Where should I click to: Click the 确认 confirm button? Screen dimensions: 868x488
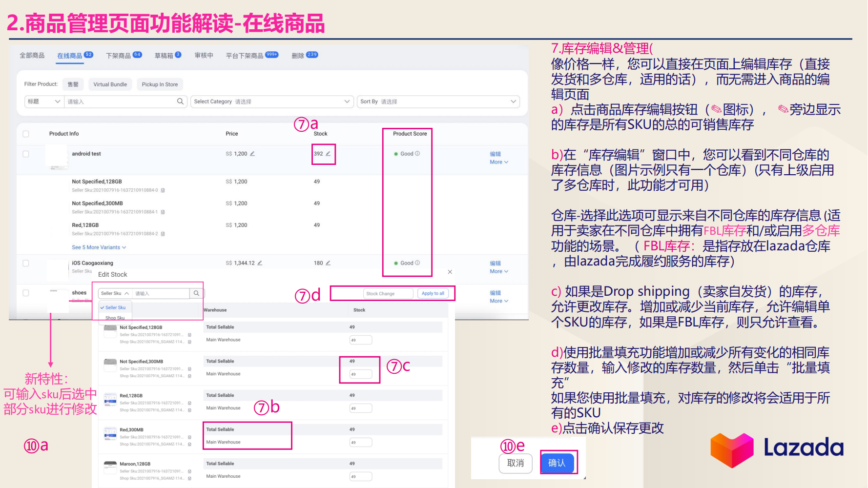(558, 463)
